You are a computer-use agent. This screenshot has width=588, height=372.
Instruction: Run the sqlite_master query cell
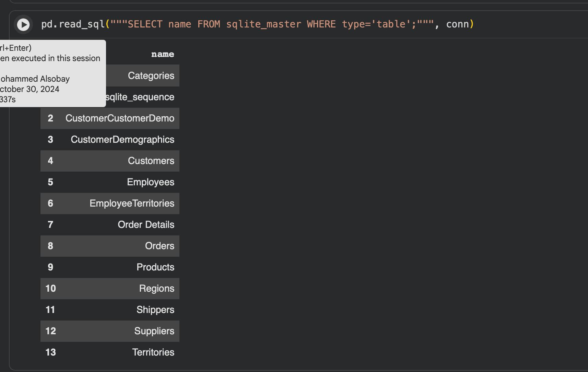tap(23, 24)
